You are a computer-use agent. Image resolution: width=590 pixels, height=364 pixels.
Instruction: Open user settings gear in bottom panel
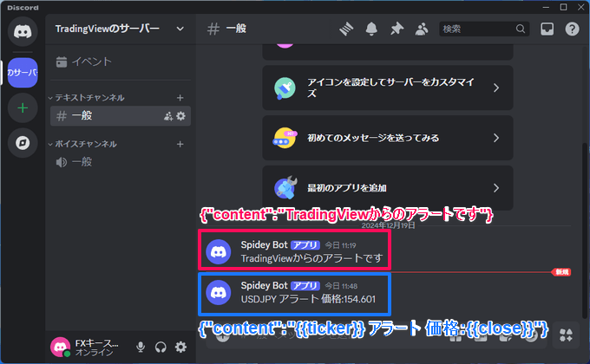(181, 347)
